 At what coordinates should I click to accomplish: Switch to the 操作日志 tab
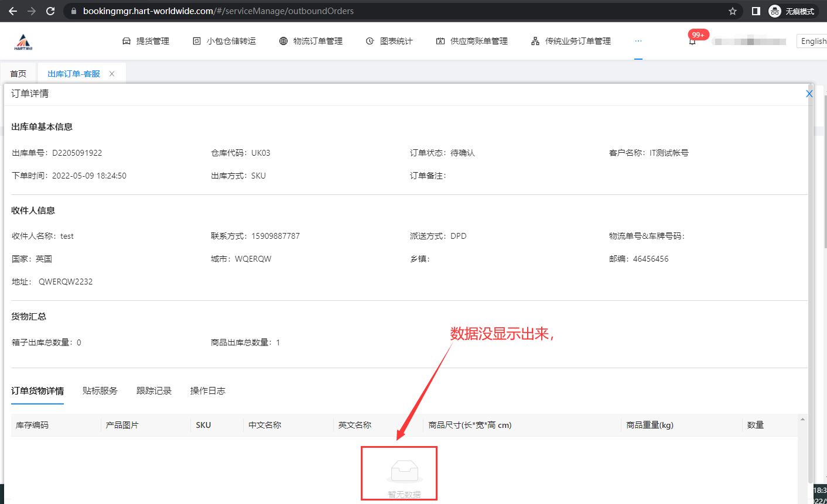point(208,390)
